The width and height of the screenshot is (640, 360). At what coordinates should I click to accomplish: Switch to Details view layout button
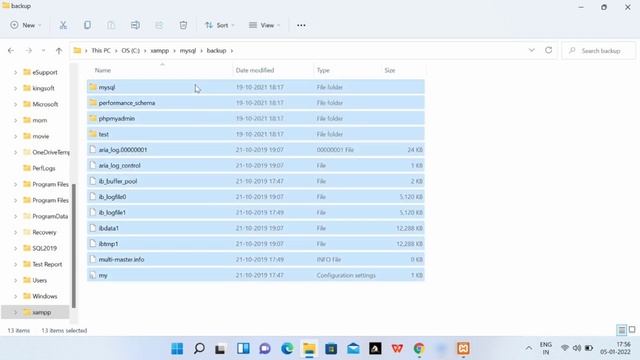(621, 330)
